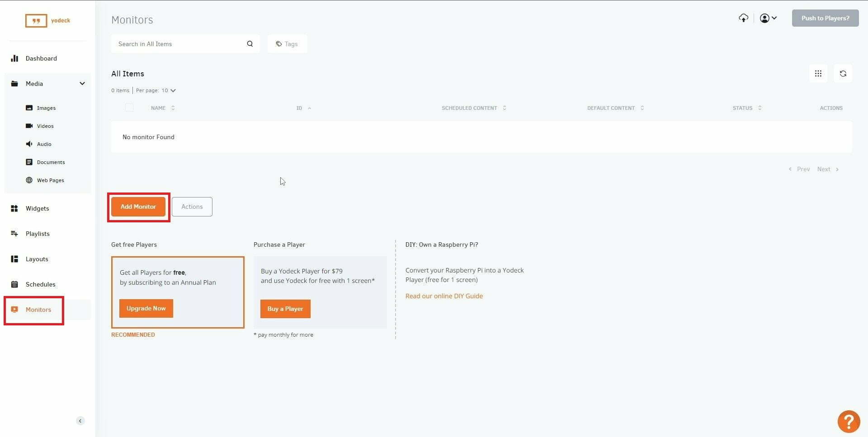Click the Push to Players button
868x437 pixels.
(825, 18)
